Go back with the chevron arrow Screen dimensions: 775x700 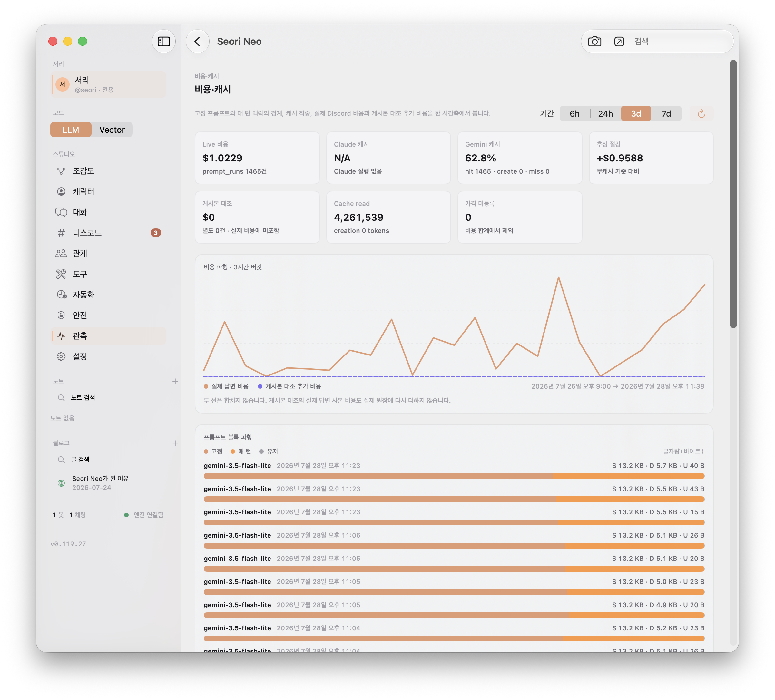click(197, 42)
